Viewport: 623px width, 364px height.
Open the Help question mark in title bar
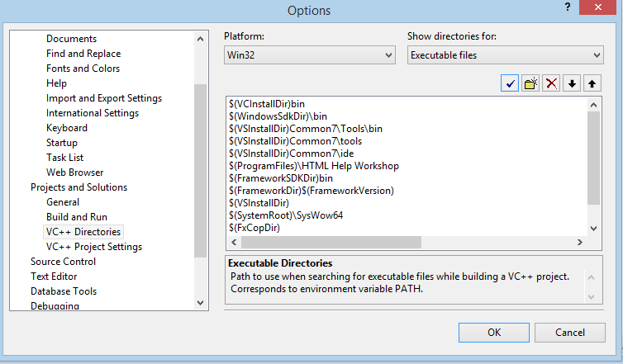[568, 7]
